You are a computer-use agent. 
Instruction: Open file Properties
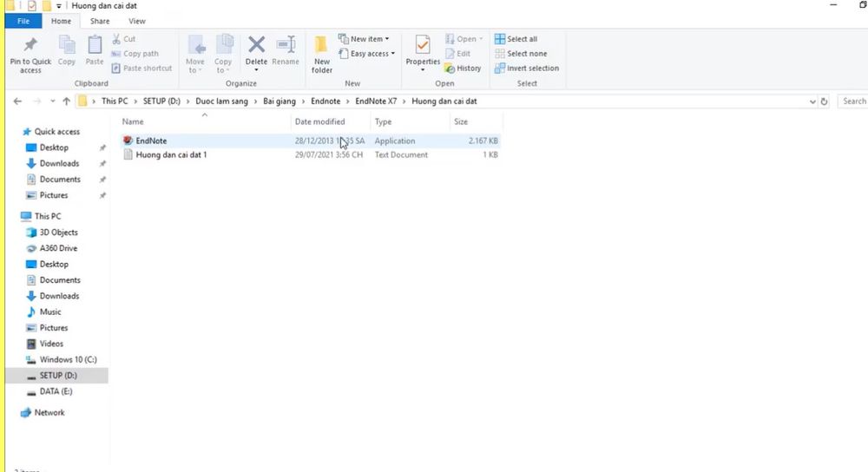[x=423, y=54]
